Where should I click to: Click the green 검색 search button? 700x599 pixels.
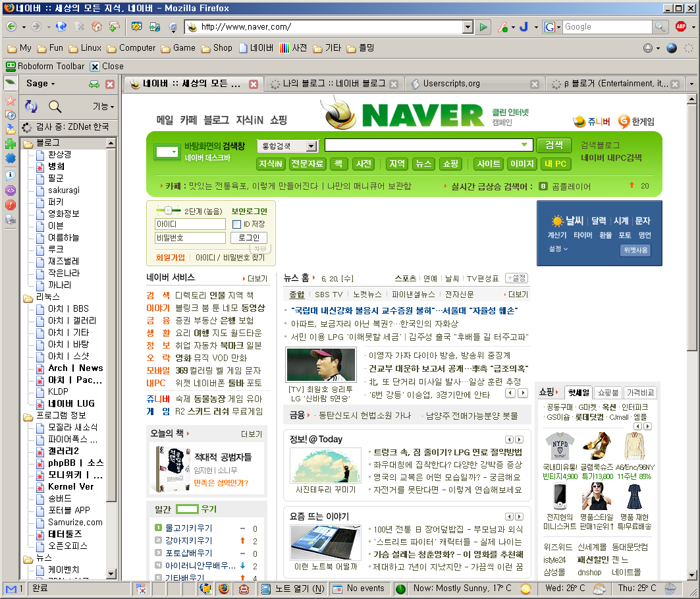(x=554, y=145)
